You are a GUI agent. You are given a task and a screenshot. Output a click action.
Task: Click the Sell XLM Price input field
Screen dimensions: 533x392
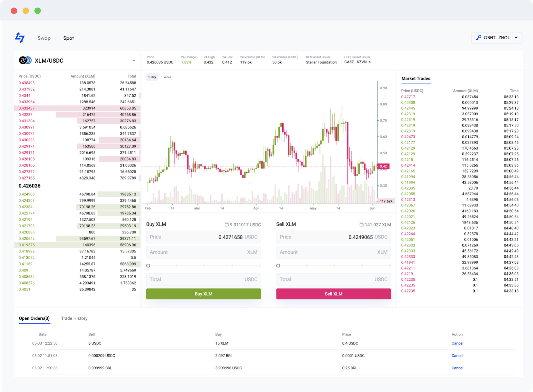click(333, 237)
